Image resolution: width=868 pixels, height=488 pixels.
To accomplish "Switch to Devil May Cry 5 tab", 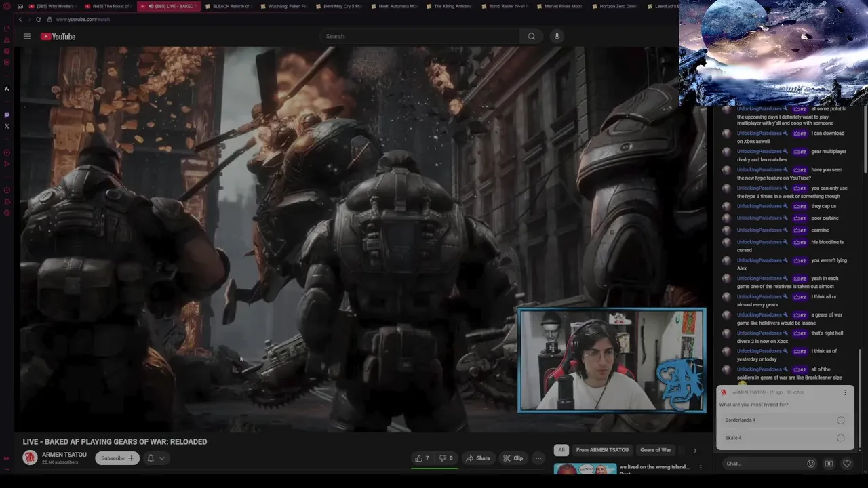I will tap(338, 6).
